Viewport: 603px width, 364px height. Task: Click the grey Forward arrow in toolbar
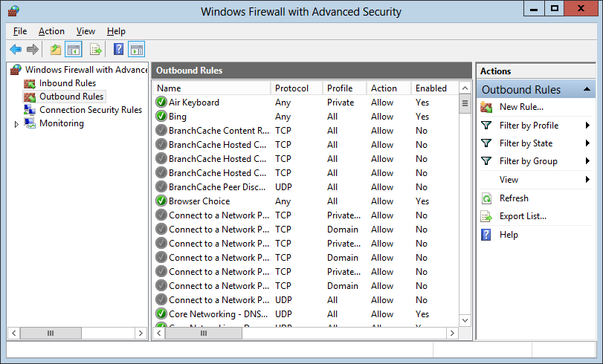tap(33, 49)
